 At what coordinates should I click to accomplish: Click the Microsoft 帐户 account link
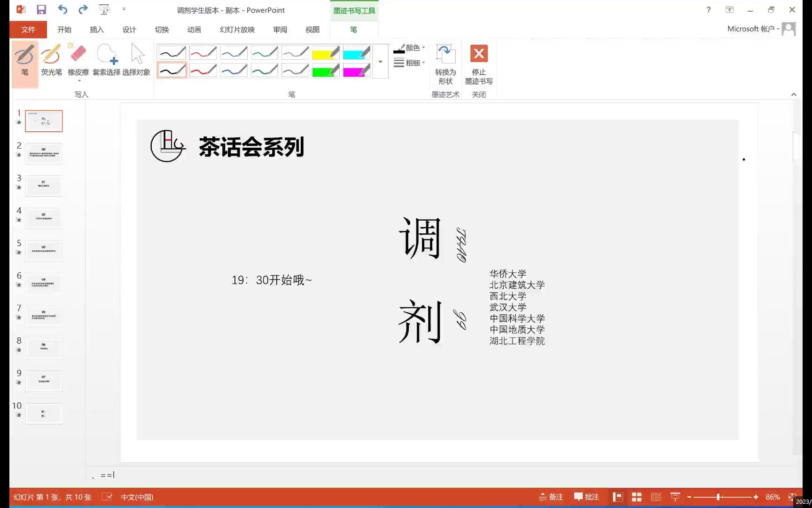(750, 28)
